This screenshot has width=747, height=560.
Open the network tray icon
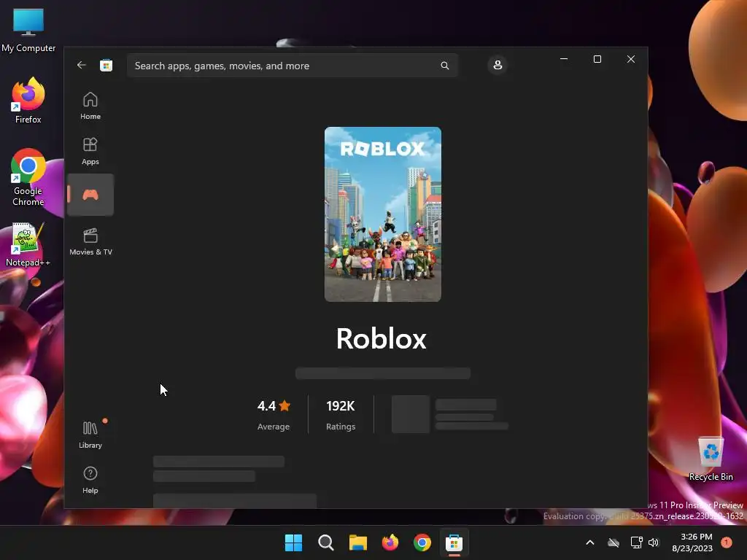(x=636, y=542)
